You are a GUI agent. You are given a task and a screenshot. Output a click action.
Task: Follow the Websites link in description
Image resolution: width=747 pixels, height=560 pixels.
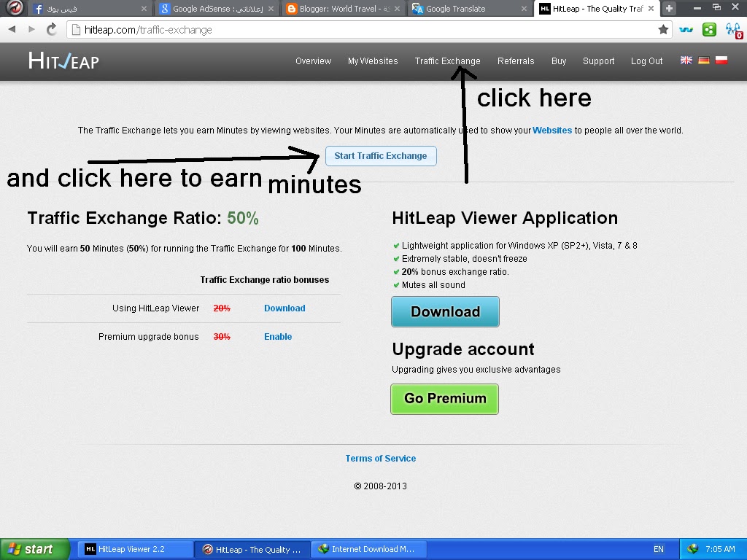click(x=551, y=130)
